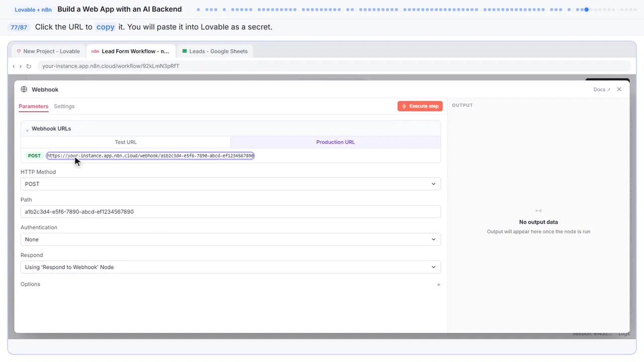644x362 pixels.
Task: Close the Webhook panel with X
Action: [x=619, y=89]
